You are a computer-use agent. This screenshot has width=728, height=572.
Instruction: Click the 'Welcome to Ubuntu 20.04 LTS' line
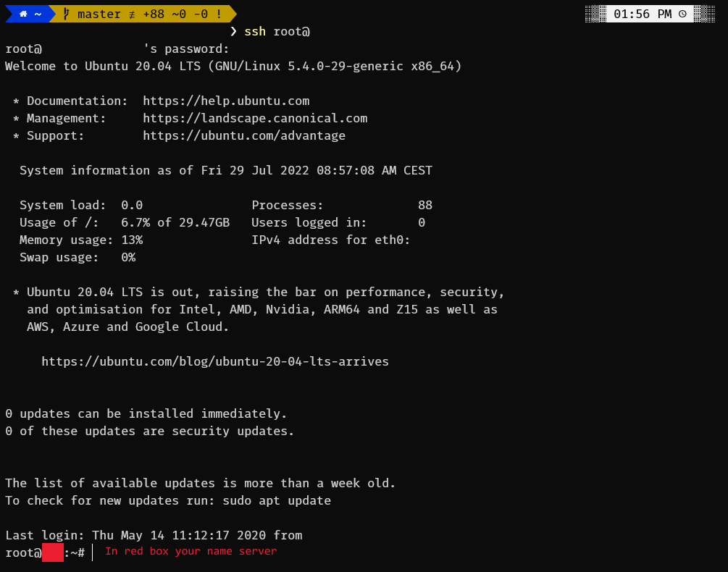click(x=233, y=66)
